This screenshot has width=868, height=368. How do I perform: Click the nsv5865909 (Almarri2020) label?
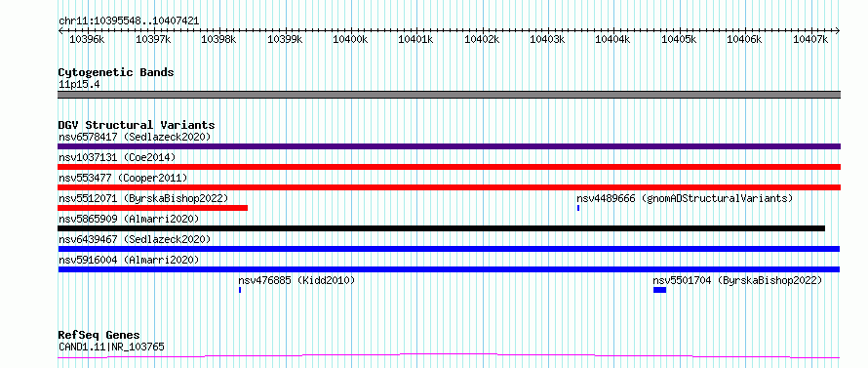pos(129,219)
